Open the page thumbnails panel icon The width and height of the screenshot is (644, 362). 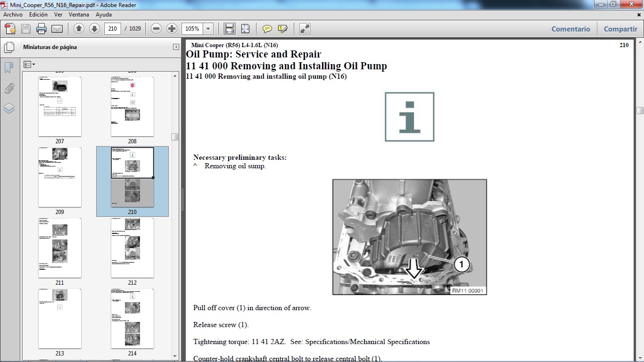(9, 48)
